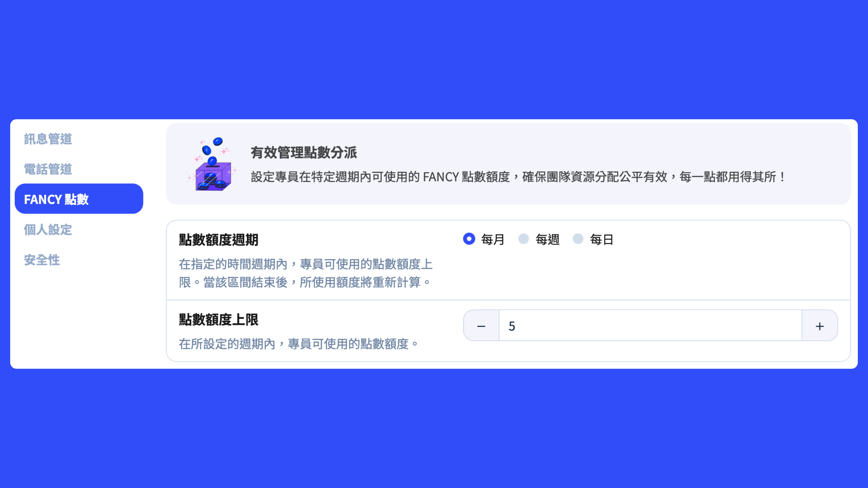868x488 pixels.
Task: Click the 點數額度週期 section title
Action: click(x=218, y=240)
